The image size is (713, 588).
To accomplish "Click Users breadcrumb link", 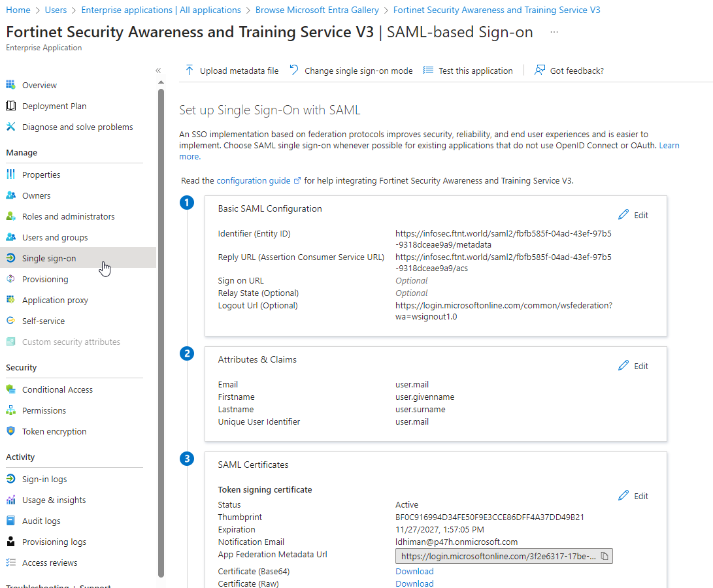I will [x=56, y=10].
